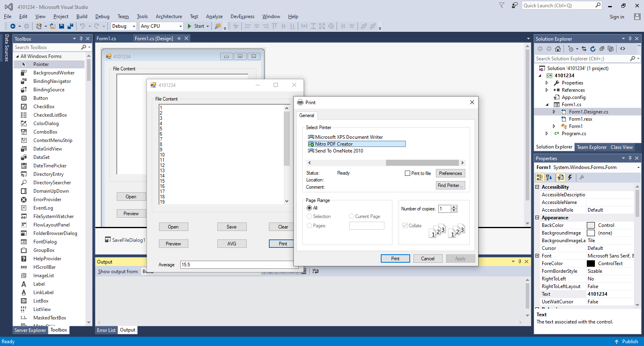The height and width of the screenshot is (346, 644).
Task: Click the Save toolbar icon
Action: pyautogui.click(x=62, y=26)
